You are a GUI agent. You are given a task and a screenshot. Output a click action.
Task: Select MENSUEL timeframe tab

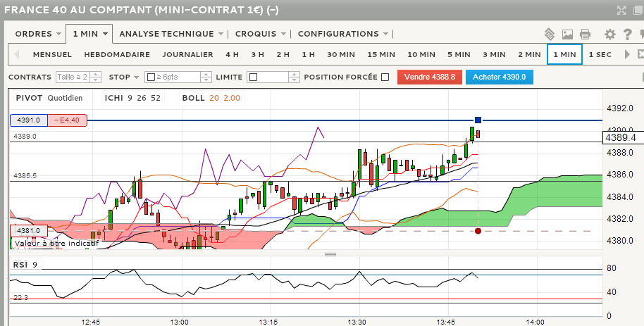coord(52,55)
